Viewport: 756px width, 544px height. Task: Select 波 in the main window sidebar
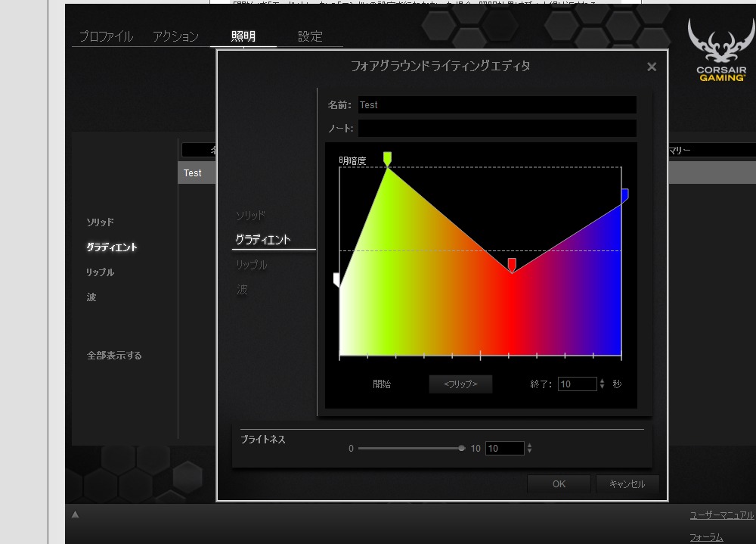coord(91,297)
